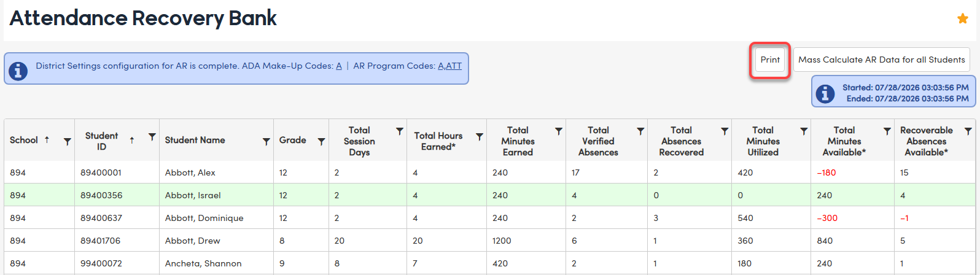Filter the Total Minutes Available column
980x275 pixels.
tap(887, 131)
